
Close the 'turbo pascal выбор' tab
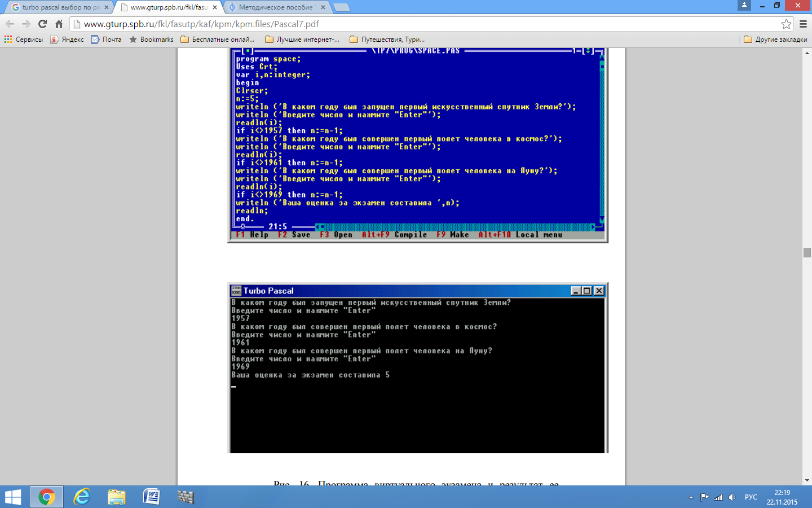[107, 7]
